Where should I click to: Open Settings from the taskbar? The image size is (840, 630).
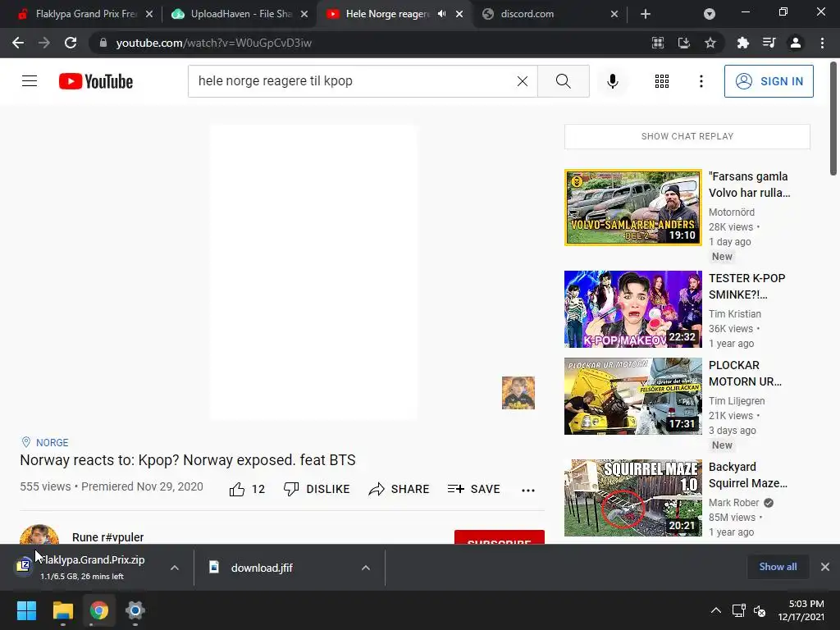point(135,610)
